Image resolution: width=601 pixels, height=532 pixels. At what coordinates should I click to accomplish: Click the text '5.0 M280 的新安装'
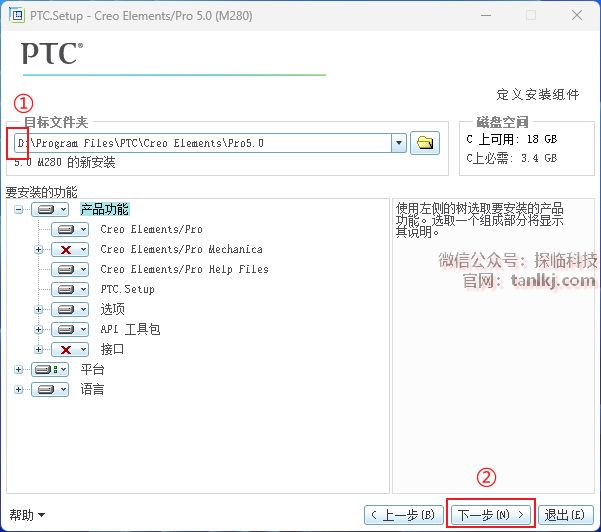tap(64, 162)
